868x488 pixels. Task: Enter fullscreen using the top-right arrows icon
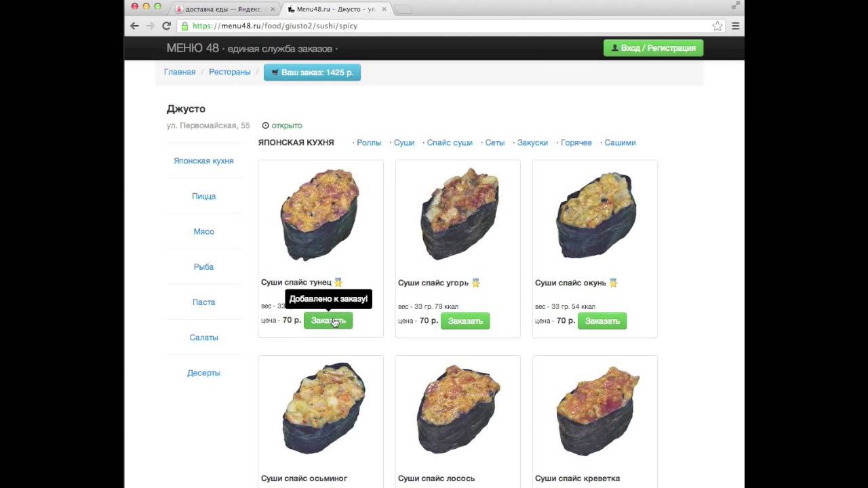[x=736, y=5]
